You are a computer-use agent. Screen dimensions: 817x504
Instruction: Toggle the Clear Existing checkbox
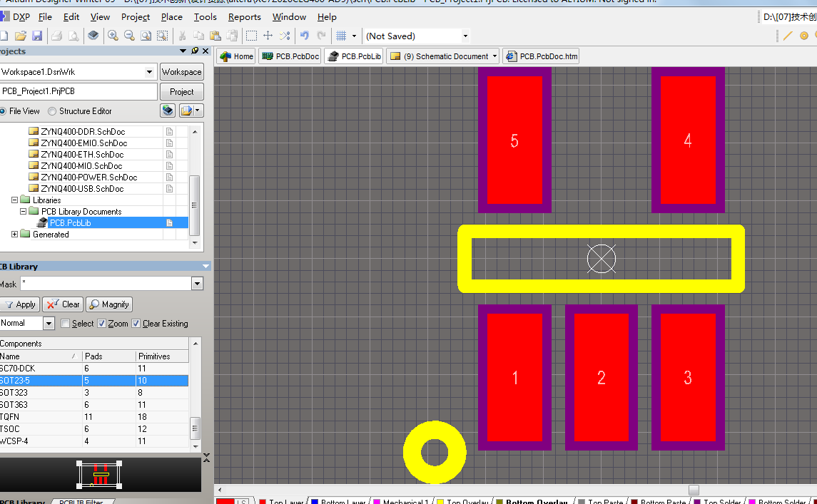tap(136, 324)
